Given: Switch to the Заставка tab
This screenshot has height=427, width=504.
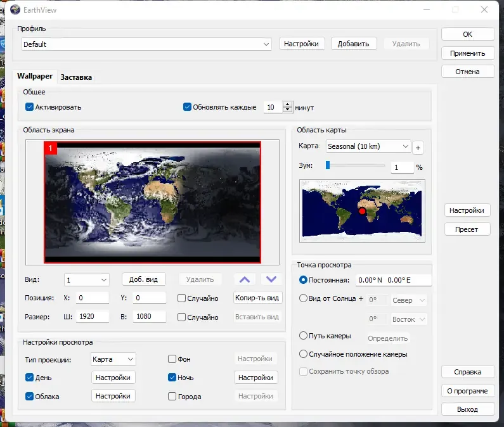Looking at the screenshot, I should click(x=76, y=77).
